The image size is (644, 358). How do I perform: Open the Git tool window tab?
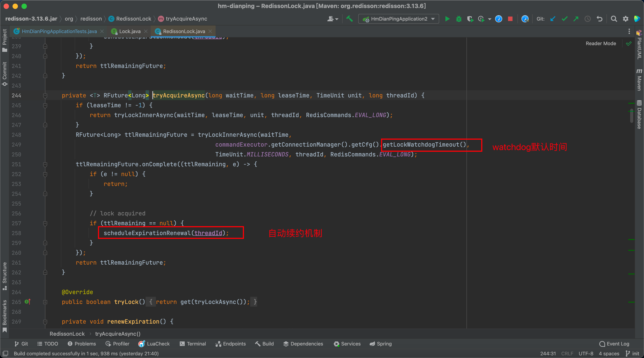[21, 344]
